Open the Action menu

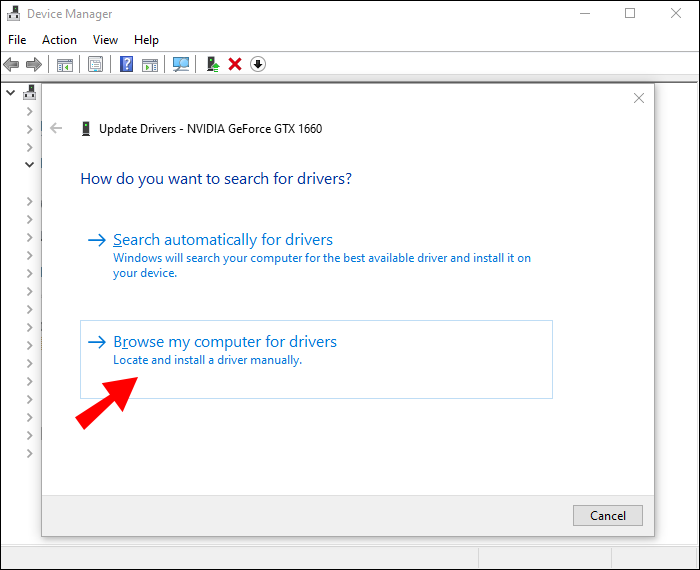tap(59, 40)
